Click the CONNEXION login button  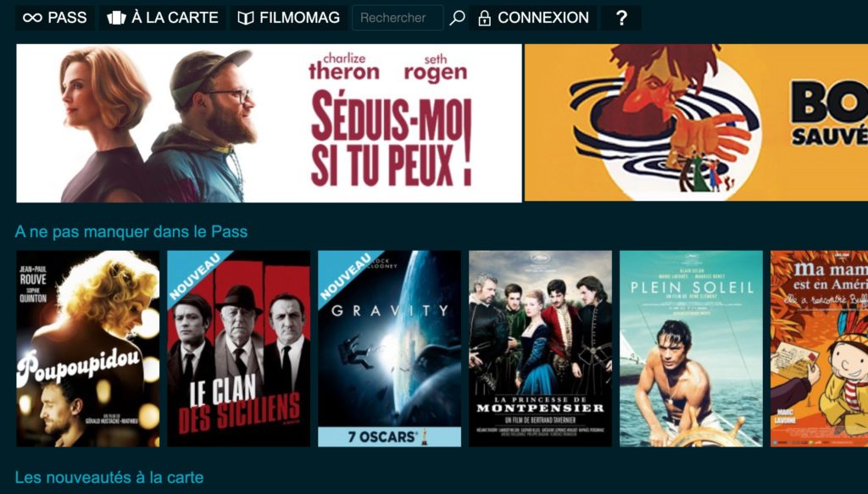pos(533,18)
